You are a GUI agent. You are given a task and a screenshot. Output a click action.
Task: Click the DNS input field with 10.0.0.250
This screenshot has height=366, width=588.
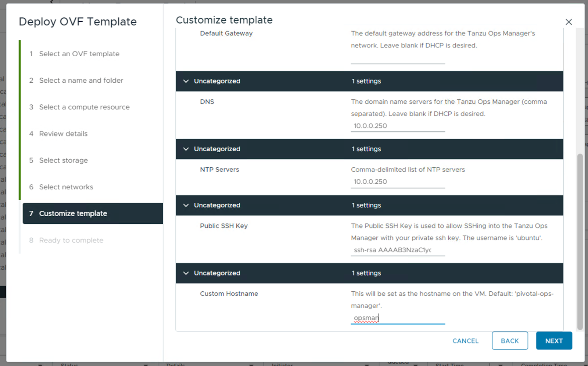click(398, 126)
